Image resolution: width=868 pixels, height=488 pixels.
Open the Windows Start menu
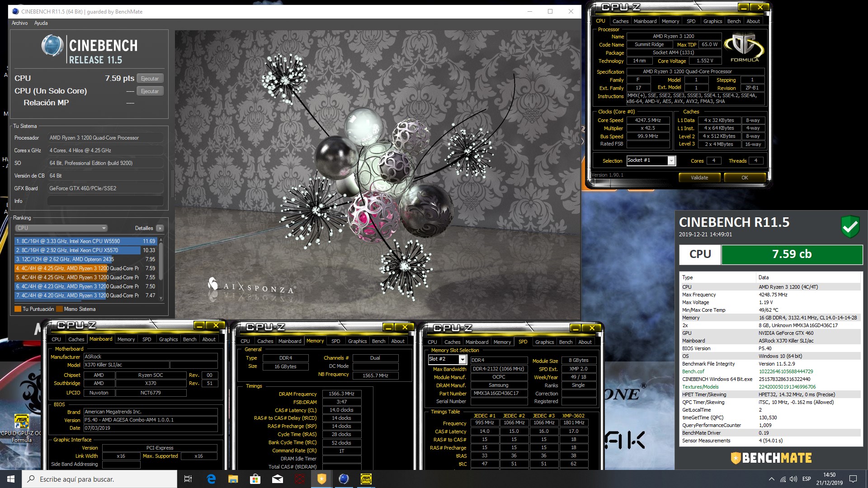click(x=11, y=479)
